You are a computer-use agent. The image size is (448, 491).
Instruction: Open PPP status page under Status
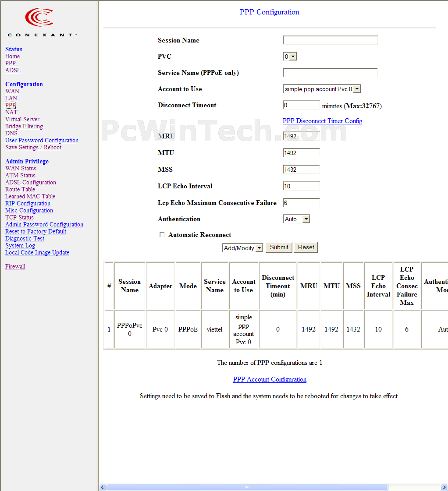11,63
